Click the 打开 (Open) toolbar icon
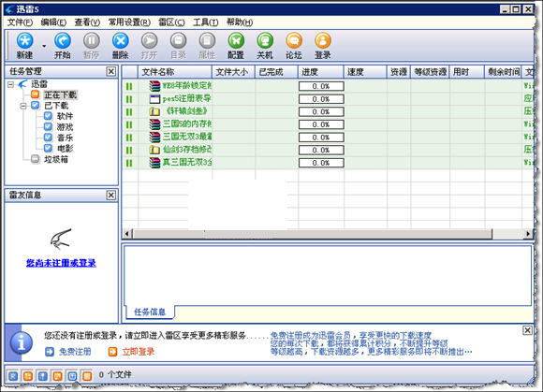Image resolution: width=543 pixels, height=392 pixels. (149, 46)
